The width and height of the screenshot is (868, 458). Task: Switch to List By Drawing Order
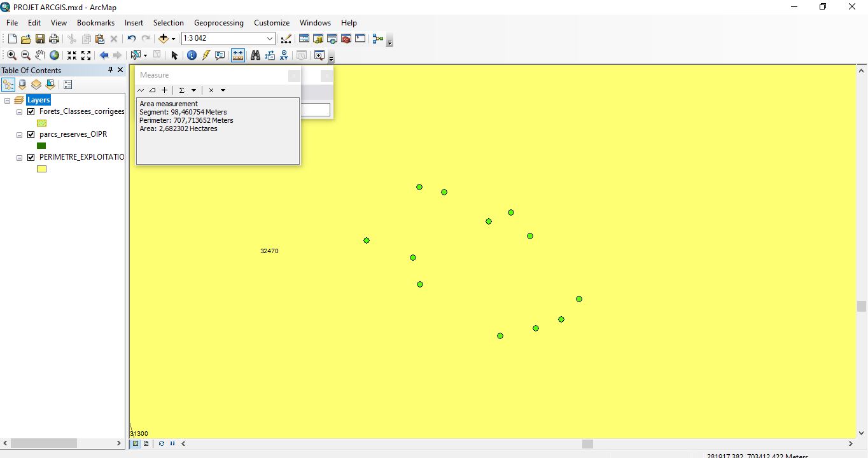[8, 84]
